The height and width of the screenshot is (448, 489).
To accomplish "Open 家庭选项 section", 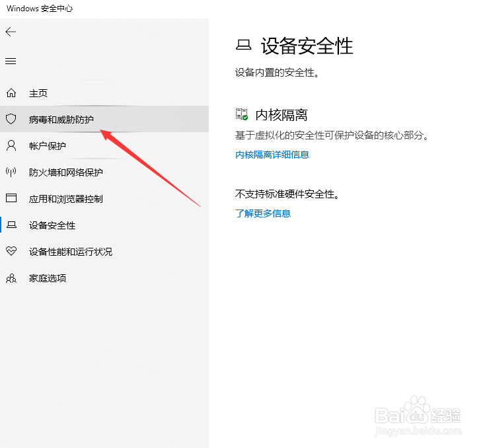I will pyautogui.click(x=104, y=278).
